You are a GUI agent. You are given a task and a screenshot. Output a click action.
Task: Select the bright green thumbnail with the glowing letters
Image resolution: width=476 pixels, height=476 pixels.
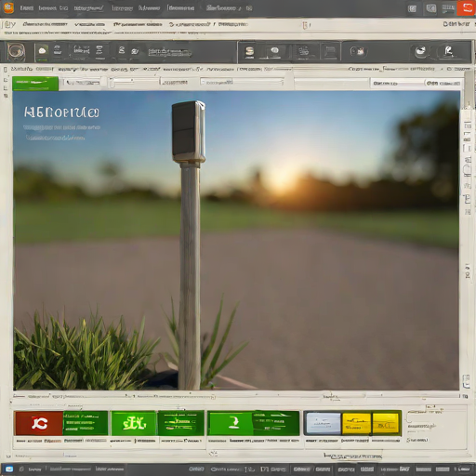click(x=134, y=423)
